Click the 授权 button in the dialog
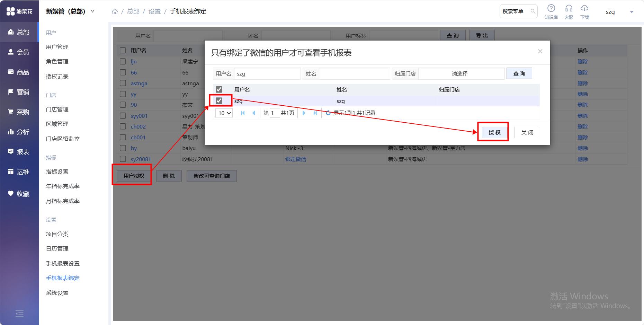 pos(494,132)
